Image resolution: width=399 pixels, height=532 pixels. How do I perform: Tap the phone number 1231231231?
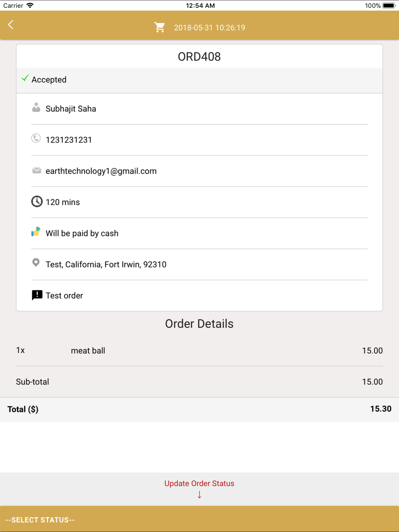pyautogui.click(x=69, y=140)
